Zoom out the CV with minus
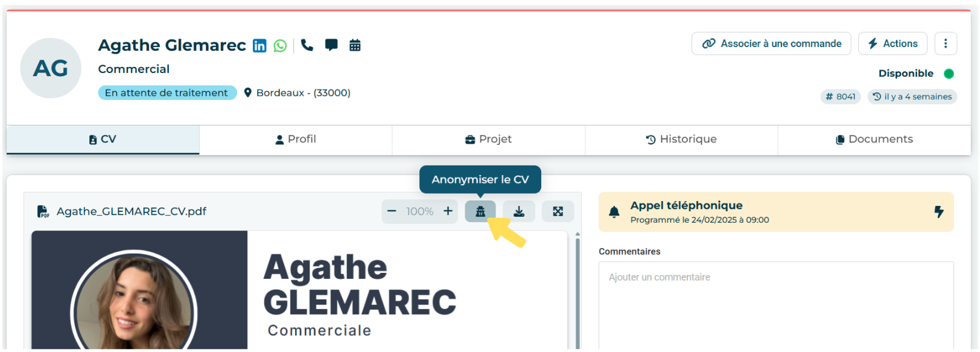This screenshot has width=980, height=352. 392,211
